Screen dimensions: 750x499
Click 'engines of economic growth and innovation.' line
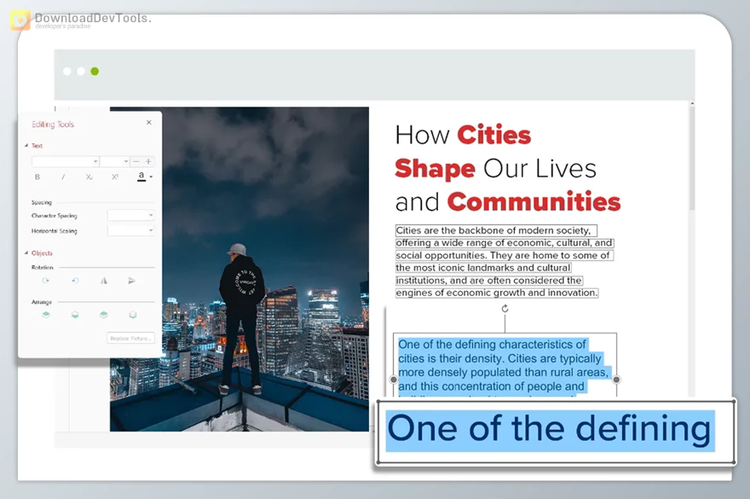tap(497, 293)
